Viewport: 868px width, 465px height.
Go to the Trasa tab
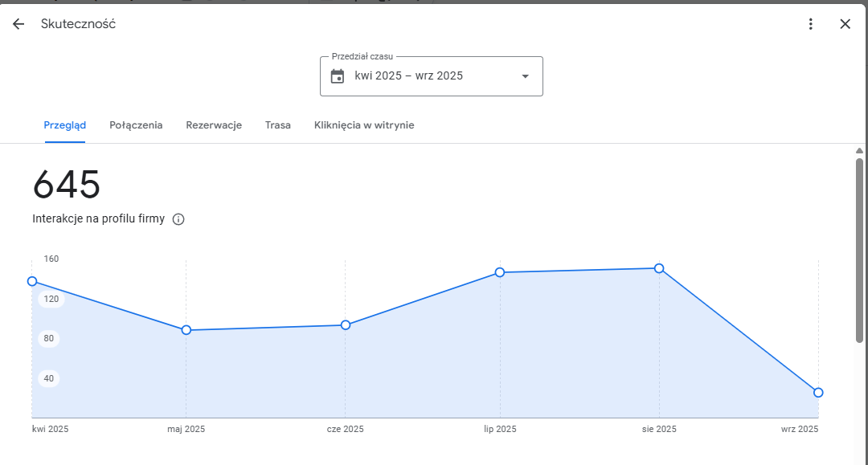click(x=278, y=125)
